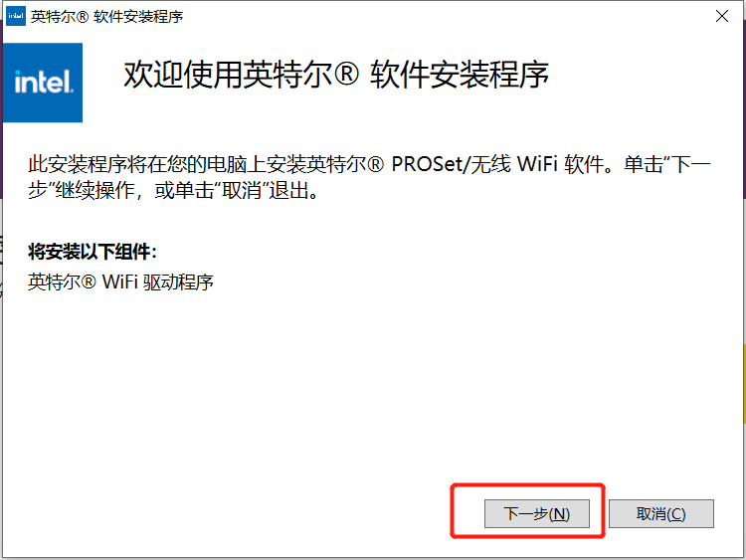746x560 pixels.
Task: Click the ® symbol in the WiFi driver entry
Action: click(x=89, y=281)
